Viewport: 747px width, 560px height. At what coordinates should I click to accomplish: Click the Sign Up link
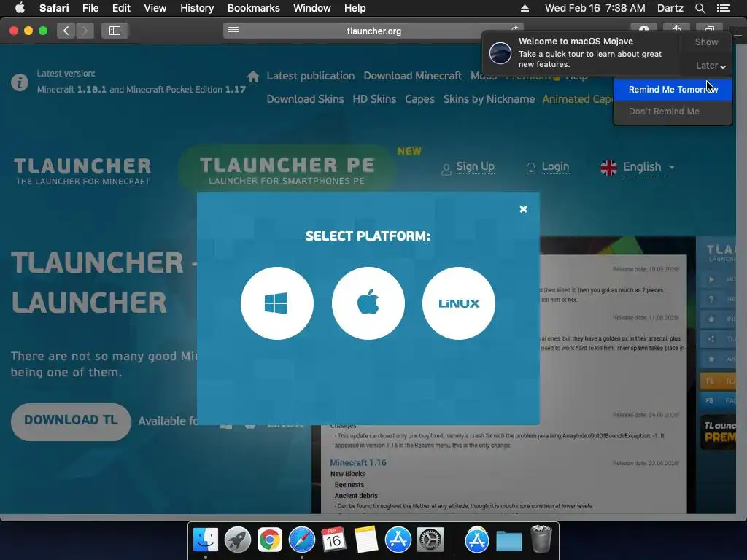point(475,167)
